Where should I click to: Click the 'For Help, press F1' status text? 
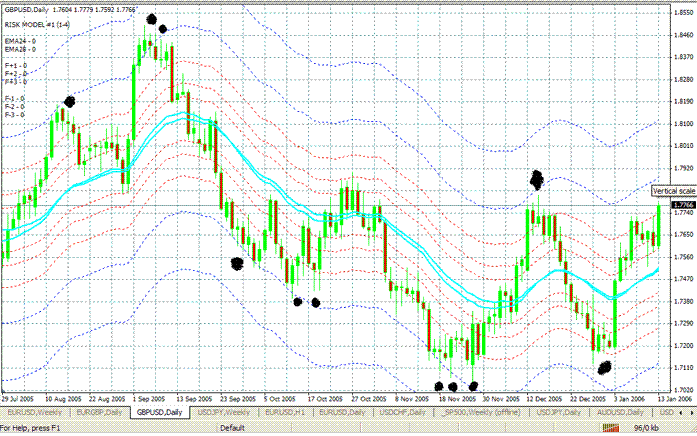(x=29, y=428)
